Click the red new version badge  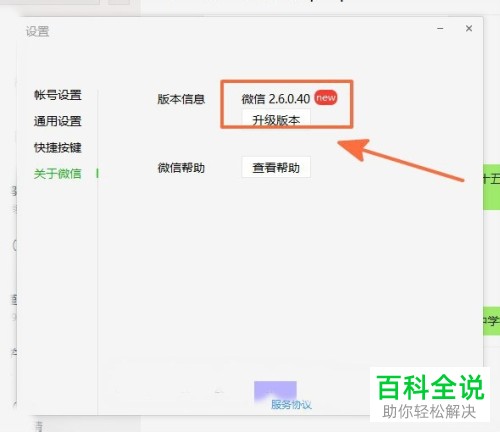(326, 98)
